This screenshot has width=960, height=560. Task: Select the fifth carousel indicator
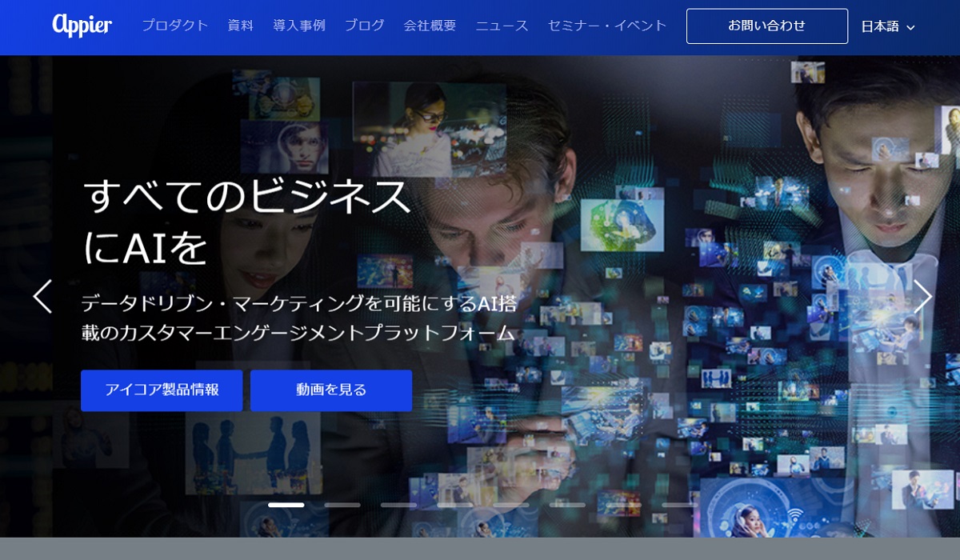[511, 505]
